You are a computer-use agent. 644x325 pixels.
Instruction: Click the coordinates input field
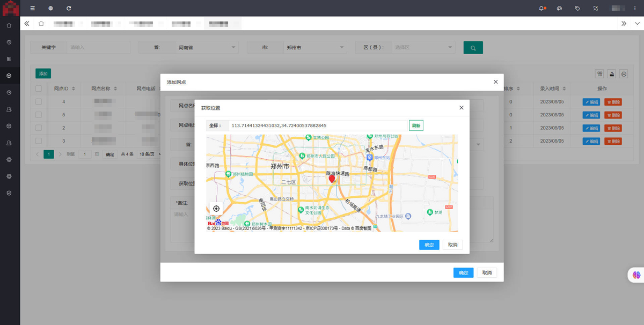click(x=318, y=125)
